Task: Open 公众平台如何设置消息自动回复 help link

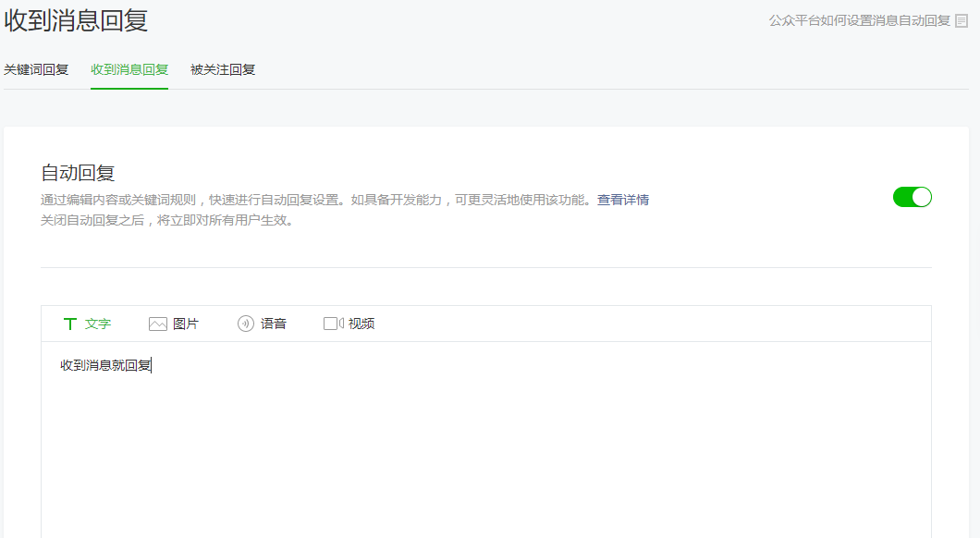Action: 860,20
